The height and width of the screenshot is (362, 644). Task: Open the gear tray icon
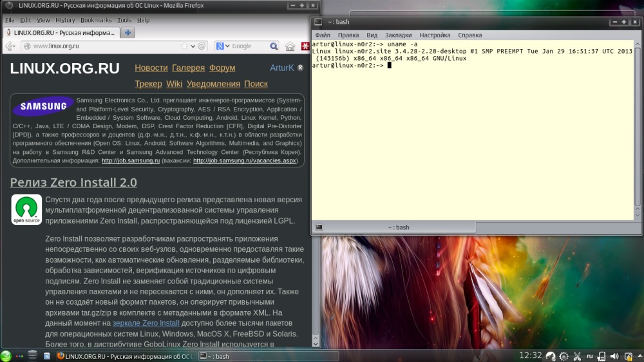tap(564, 356)
